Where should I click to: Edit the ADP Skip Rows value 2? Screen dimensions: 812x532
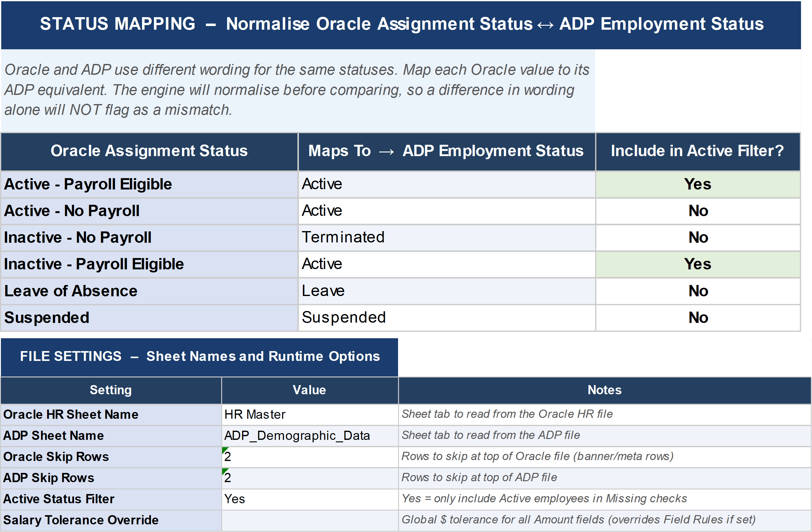point(310,478)
